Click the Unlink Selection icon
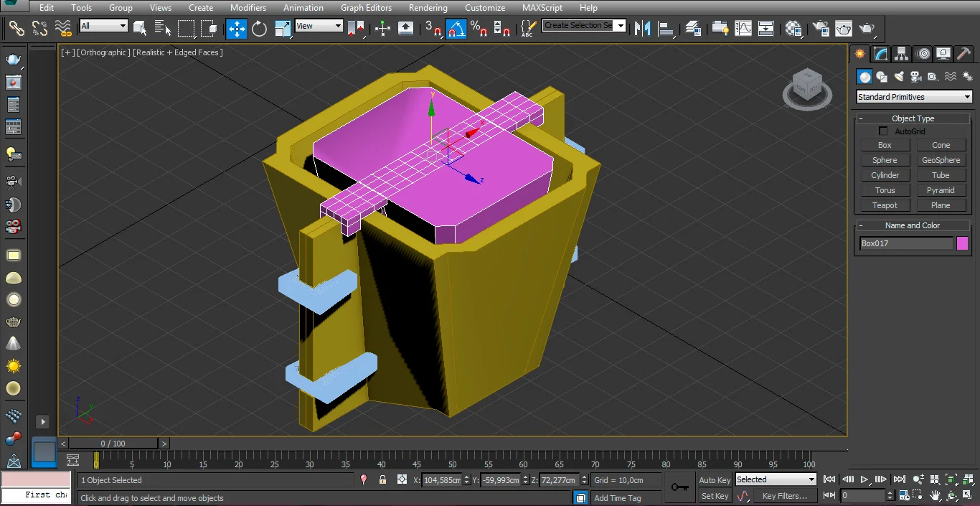The image size is (980, 506). click(x=40, y=29)
